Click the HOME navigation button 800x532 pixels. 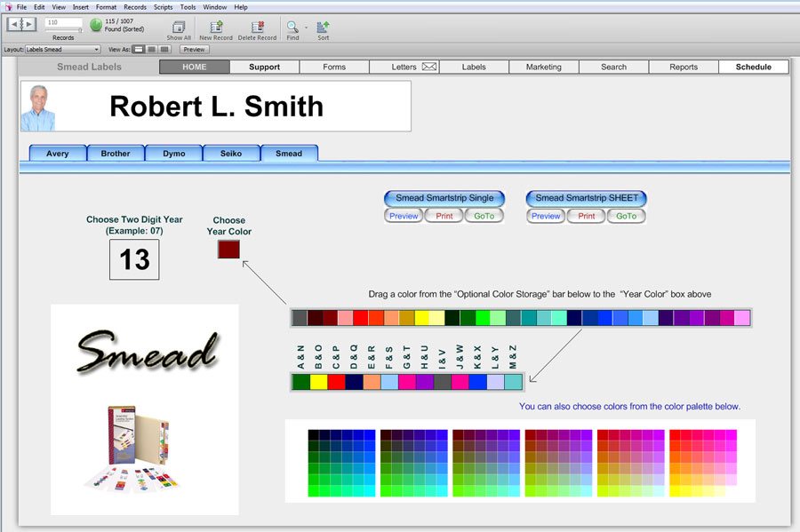tap(195, 67)
